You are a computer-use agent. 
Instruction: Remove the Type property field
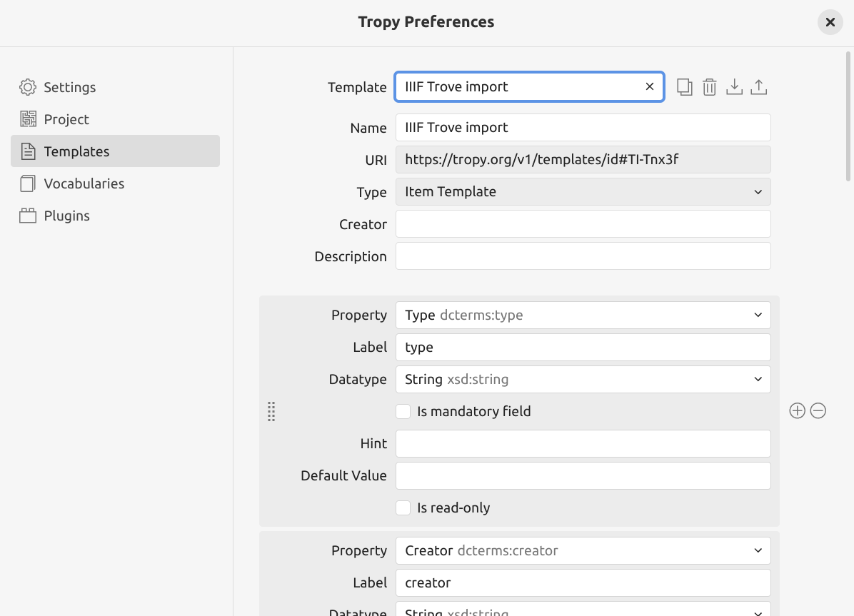[818, 410]
